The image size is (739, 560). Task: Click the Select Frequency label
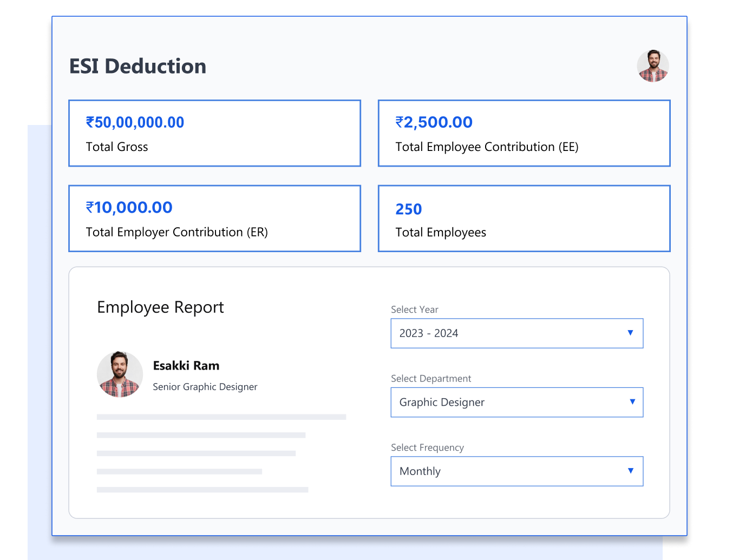427,447
